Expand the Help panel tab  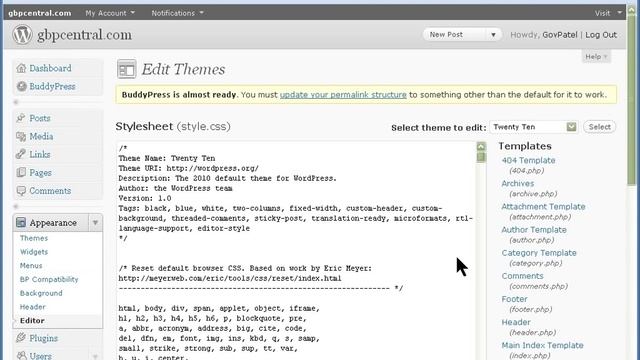click(x=596, y=57)
